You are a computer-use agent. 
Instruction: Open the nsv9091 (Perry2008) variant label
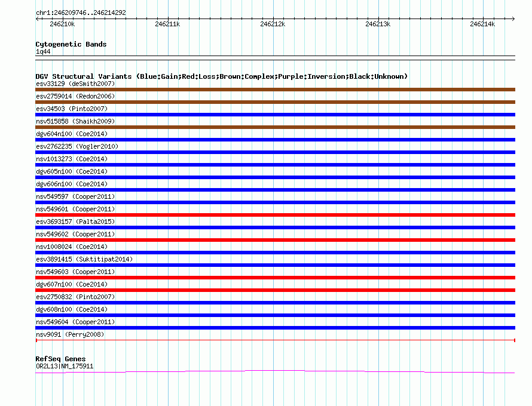[x=70, y=334]
